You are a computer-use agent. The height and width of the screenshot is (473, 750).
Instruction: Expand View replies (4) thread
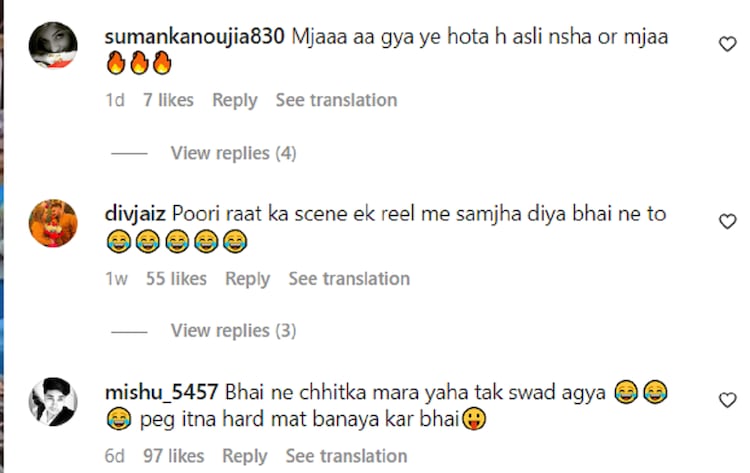[233, 153]
